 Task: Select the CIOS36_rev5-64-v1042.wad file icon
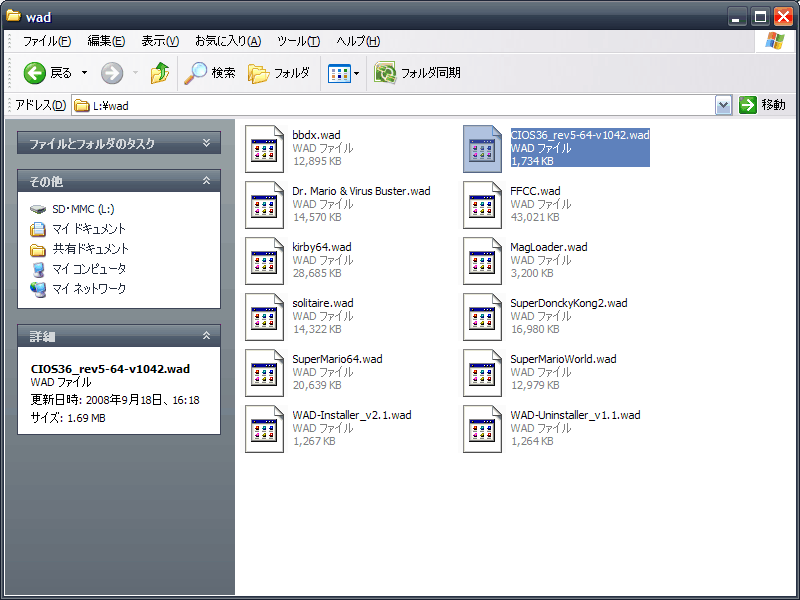(482, 149)
